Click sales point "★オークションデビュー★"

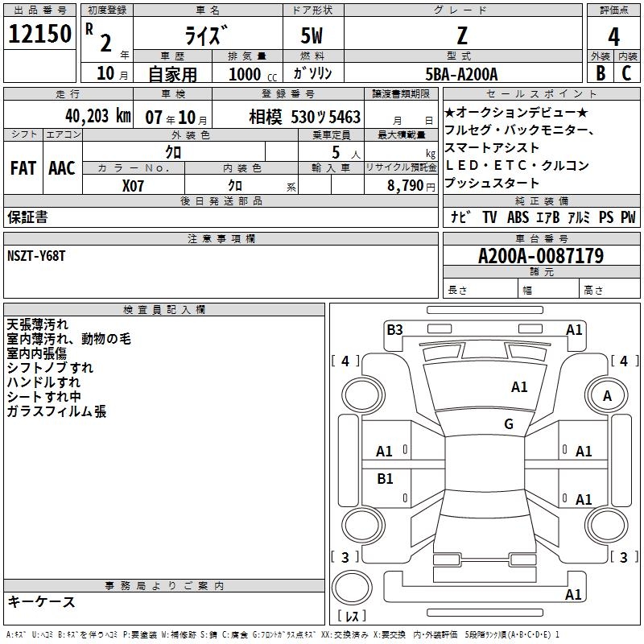coord(516,112)
